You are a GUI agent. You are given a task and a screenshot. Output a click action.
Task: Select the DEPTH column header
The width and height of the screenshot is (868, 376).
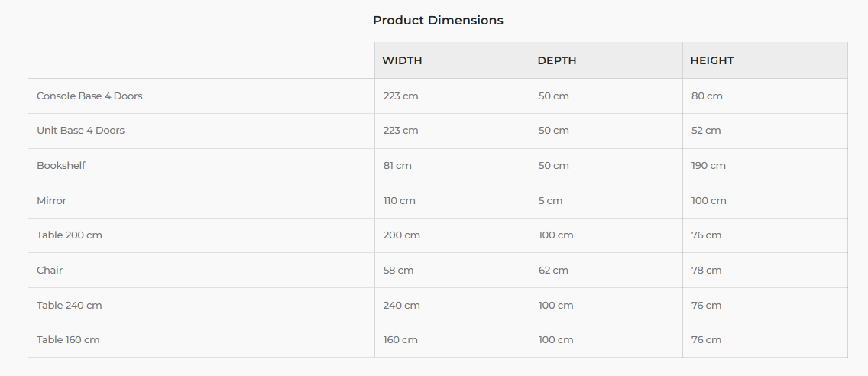(x=606, y=60)
